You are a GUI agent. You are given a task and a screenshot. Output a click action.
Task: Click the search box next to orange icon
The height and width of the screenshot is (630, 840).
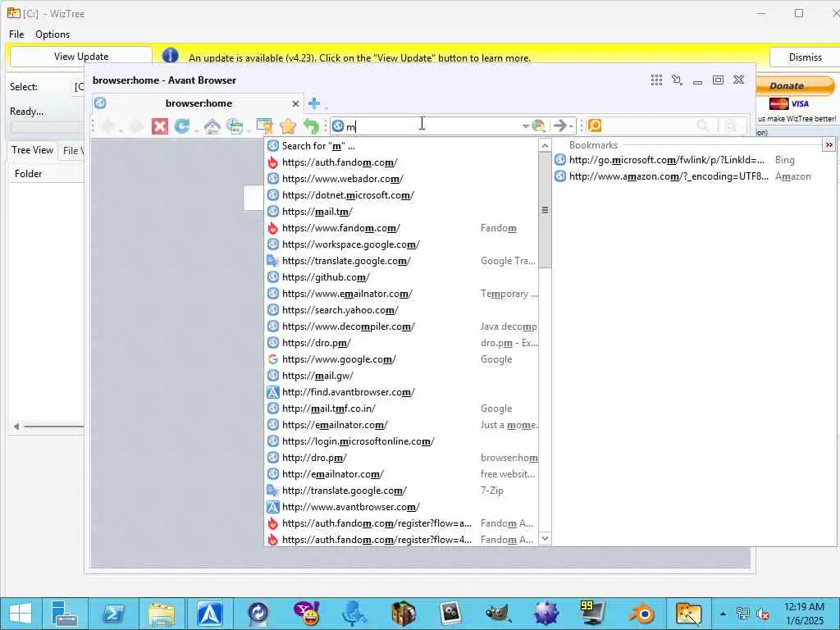[648, 126]
